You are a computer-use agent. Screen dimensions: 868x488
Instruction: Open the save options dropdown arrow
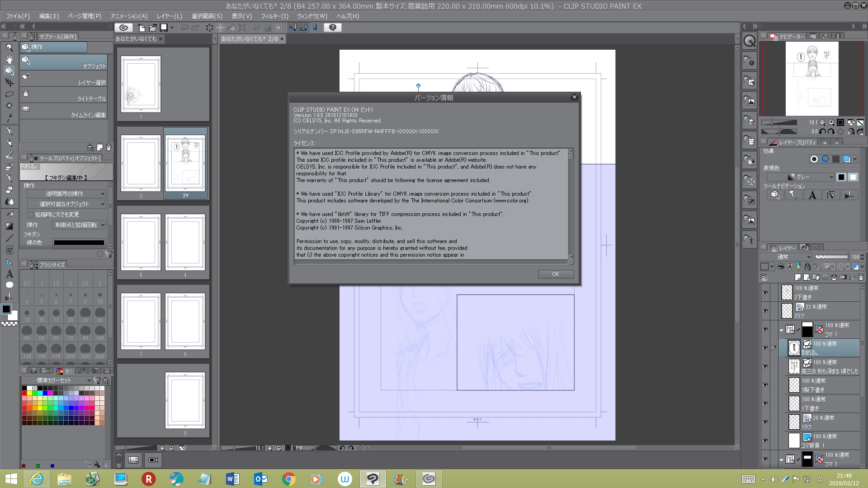tap(172, 28)
